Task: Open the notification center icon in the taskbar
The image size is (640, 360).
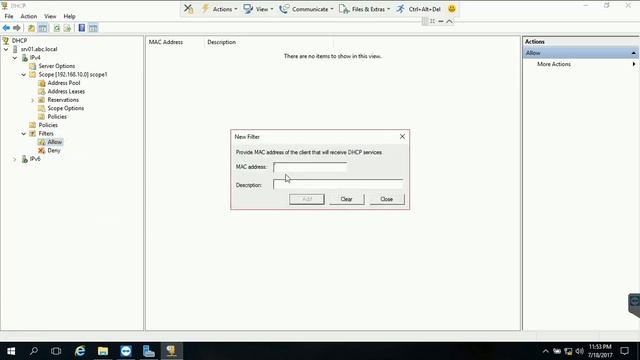Action: [x=625, y=351]
